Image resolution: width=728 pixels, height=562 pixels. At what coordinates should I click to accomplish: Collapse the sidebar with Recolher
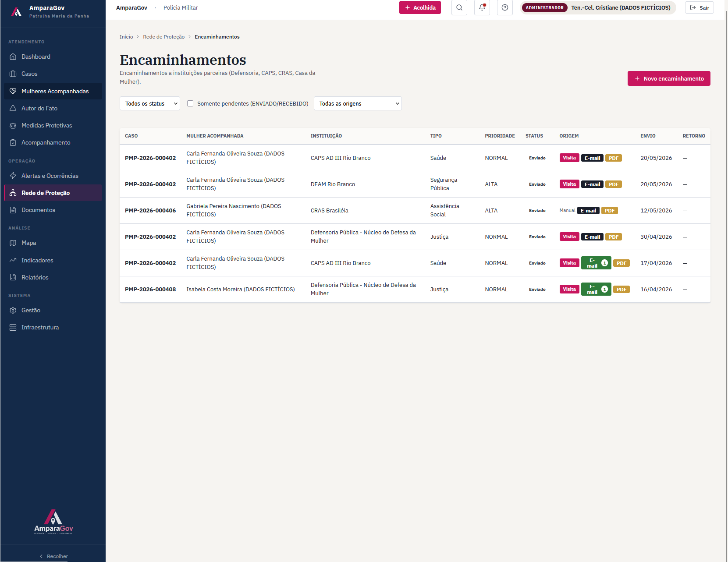pos(53,556)
